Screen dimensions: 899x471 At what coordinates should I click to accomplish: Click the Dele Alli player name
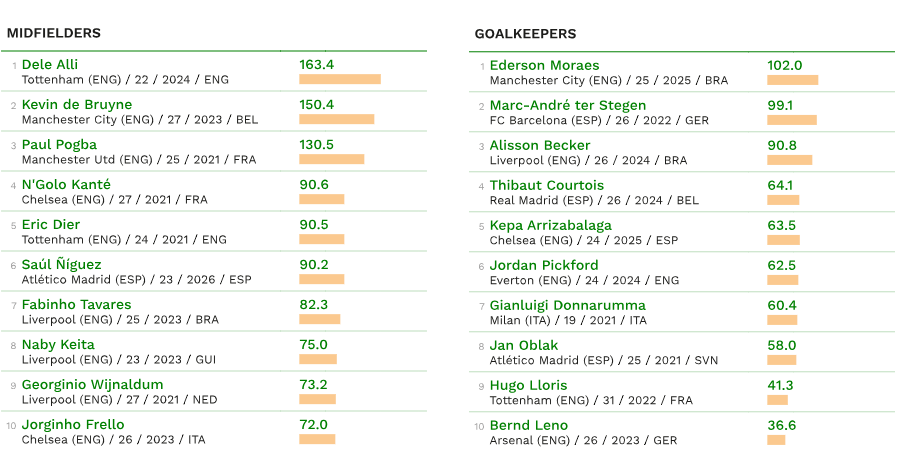[51, 64]
